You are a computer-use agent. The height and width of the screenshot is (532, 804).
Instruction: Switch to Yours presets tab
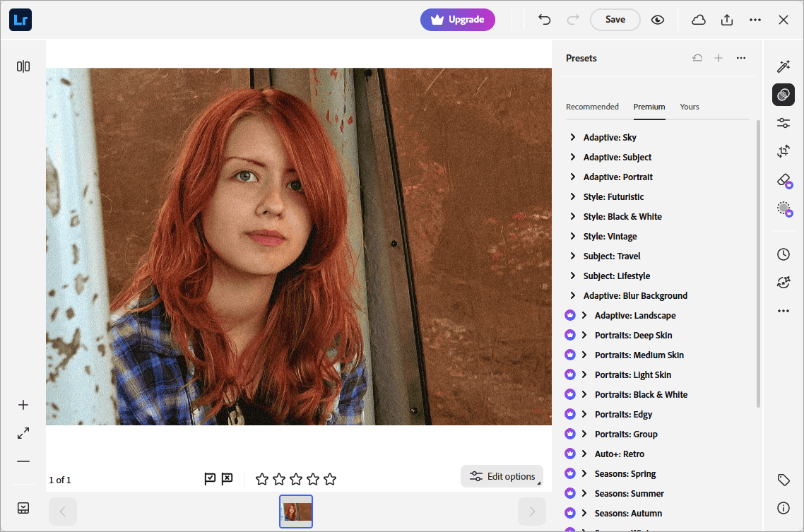tap(689, 107)
